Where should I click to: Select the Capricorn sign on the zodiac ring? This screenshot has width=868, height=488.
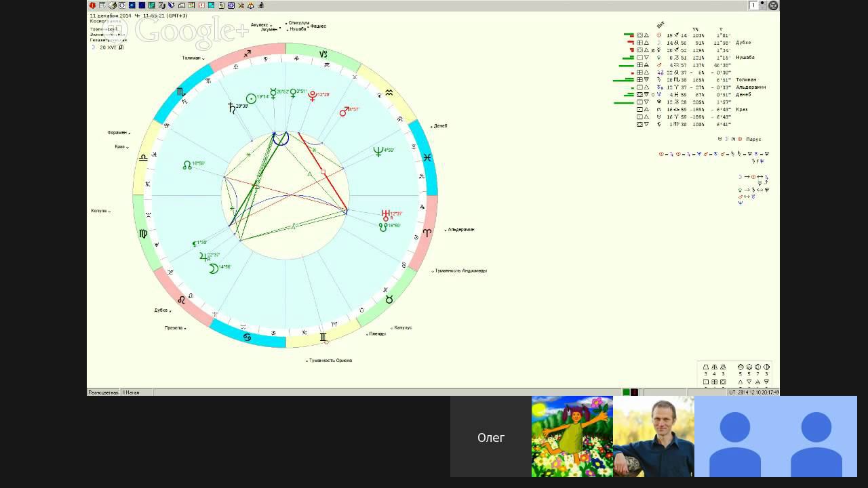point(324,54)
